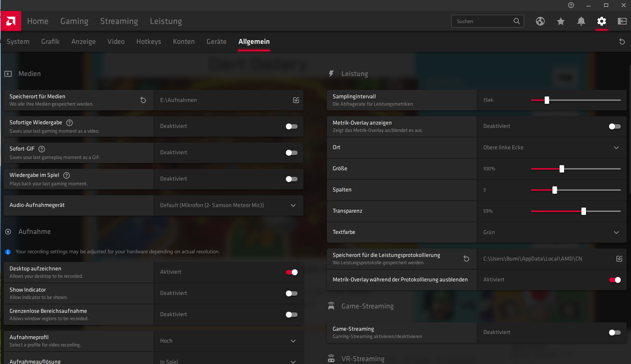The width and height of the screenshot is (631, 364).
Task: Reset Leistungsprotokollierung storage location
Action: coord(466,259)
